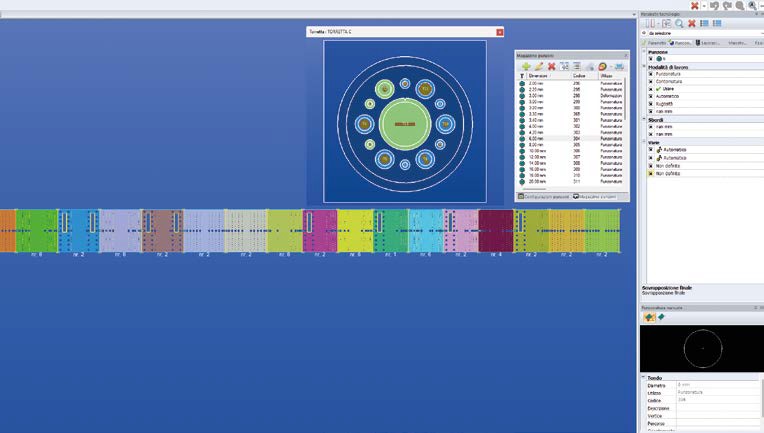Select the large central green turret station
This screenshot has width=764, height=433.
tap(405, 124)
